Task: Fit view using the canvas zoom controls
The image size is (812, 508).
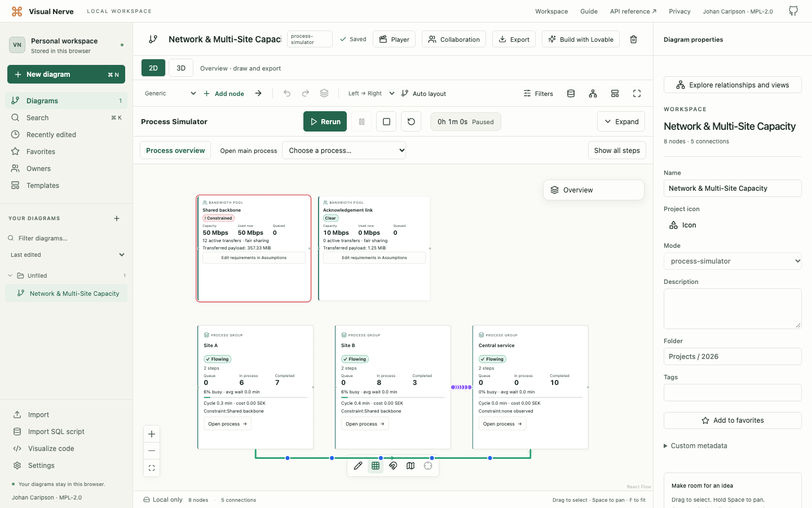Action: click(152, 468)
